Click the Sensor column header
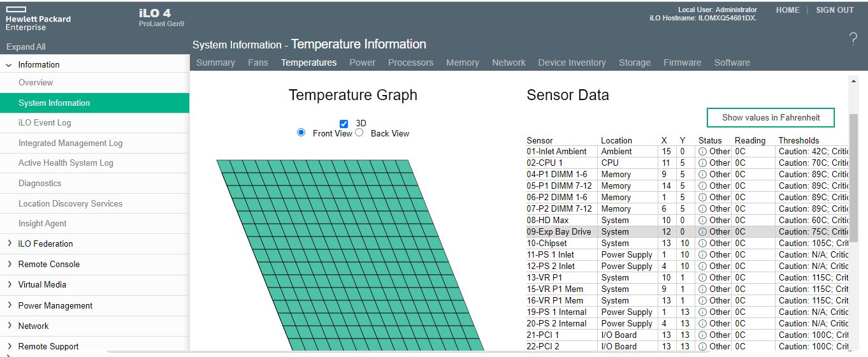This screenshot has height=357, width=868. 540,140
